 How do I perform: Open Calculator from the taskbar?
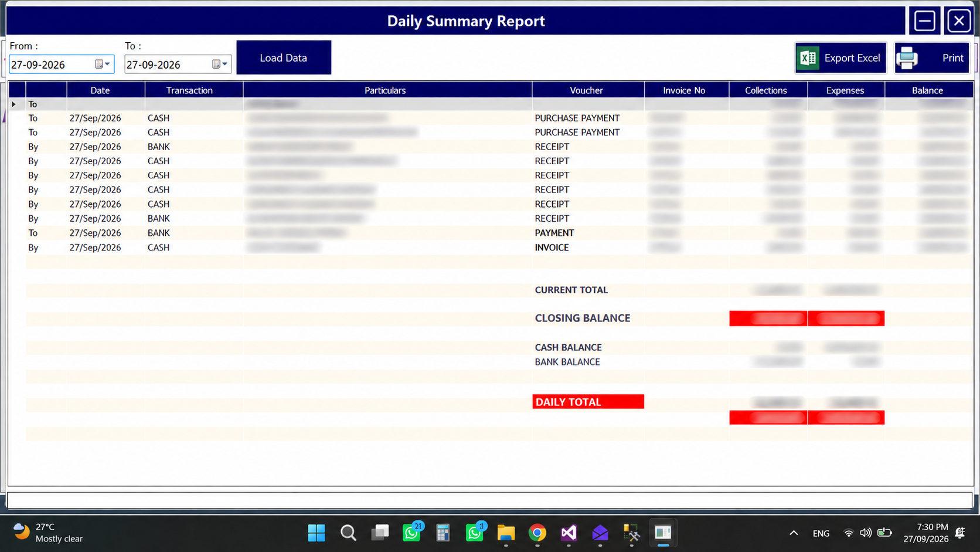(443, 533)
